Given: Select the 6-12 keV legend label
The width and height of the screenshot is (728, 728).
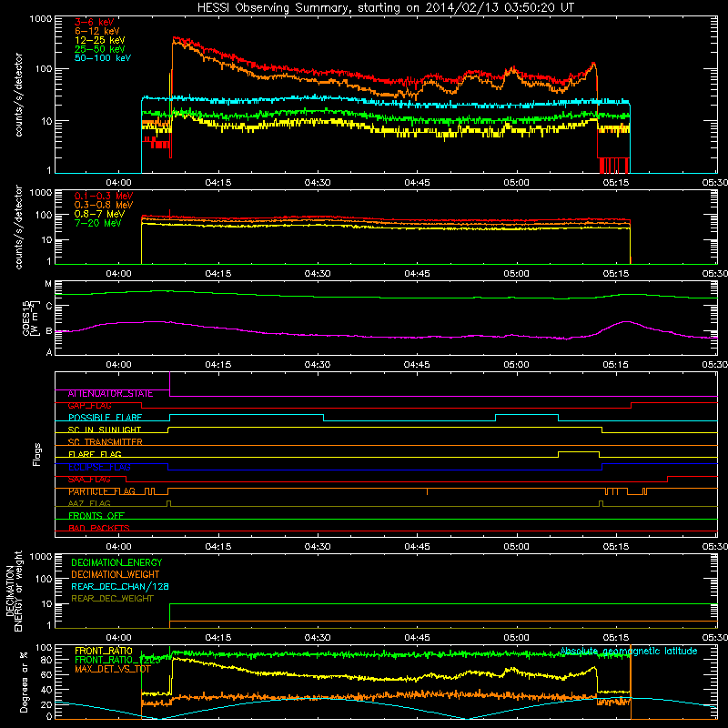Looking at the screenshot, I should click(x=96, y=31).
